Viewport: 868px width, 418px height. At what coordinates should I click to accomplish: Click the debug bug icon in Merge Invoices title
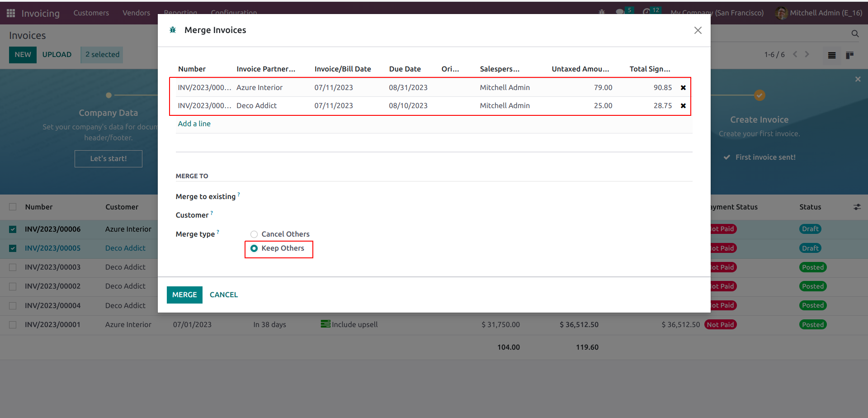pyautogui.click(x=173, y=30)
